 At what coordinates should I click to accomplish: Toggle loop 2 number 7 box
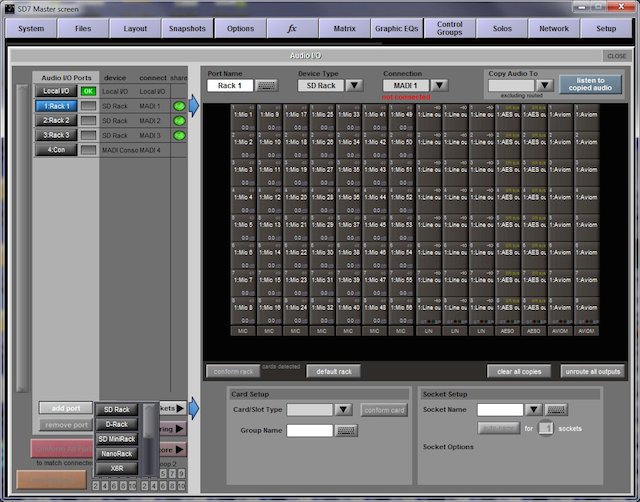172,474
